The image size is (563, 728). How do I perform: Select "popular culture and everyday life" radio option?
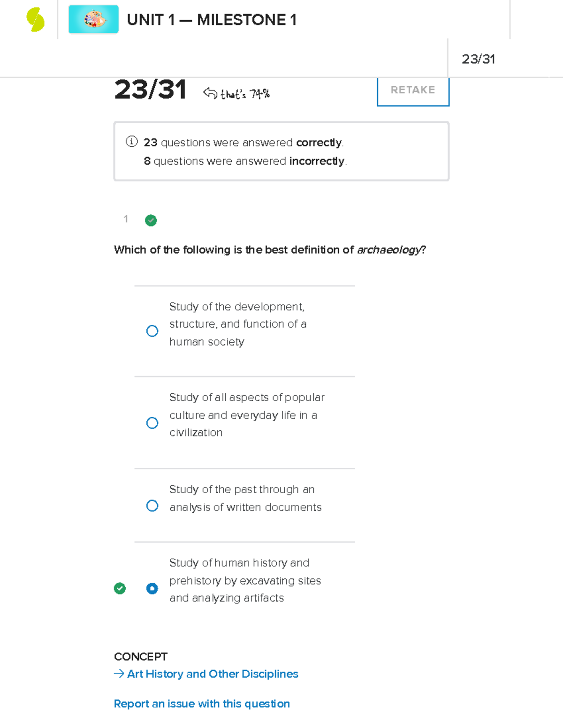[152, 423]
